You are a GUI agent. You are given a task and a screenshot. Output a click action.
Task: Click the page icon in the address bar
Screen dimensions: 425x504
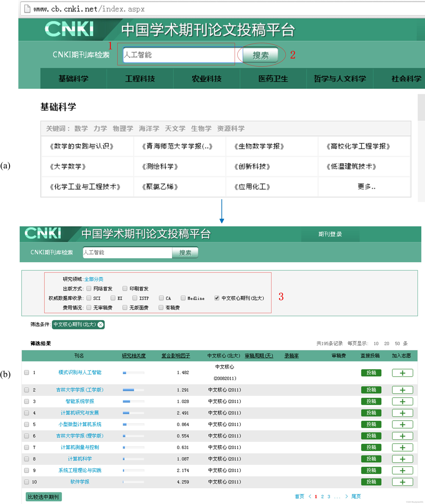pos(27,9)
